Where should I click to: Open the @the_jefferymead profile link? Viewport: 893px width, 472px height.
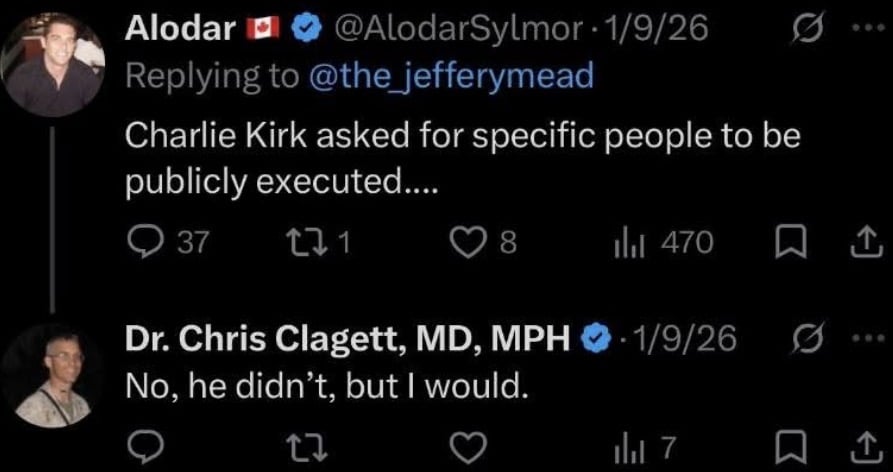pos(451,76)
